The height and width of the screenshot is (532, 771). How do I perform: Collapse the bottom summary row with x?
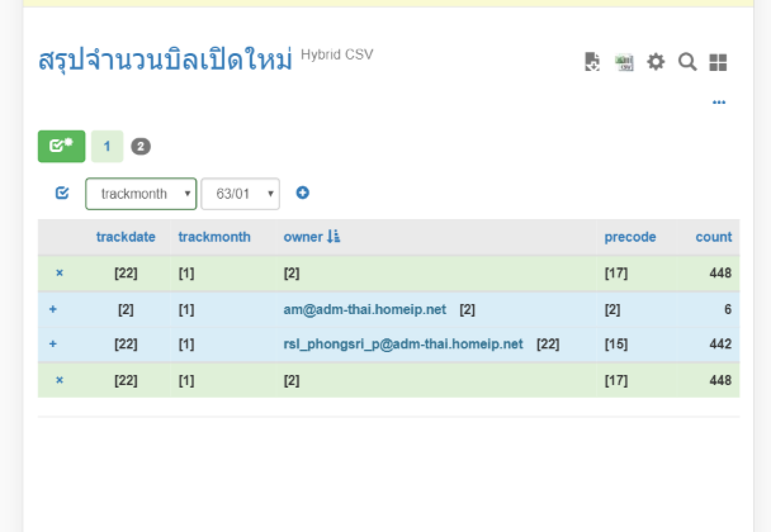[x=59, y=380]
